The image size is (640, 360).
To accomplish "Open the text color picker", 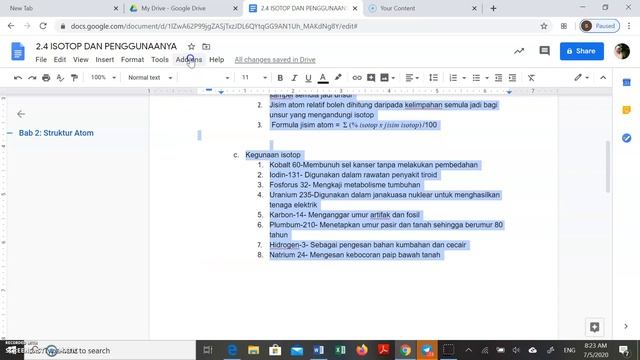I will [323, 78].
